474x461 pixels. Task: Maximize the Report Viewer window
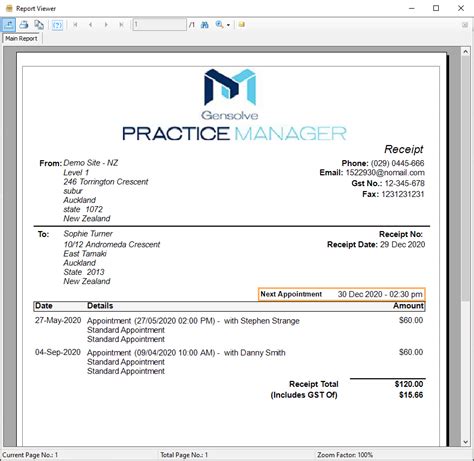pos(436,8)
